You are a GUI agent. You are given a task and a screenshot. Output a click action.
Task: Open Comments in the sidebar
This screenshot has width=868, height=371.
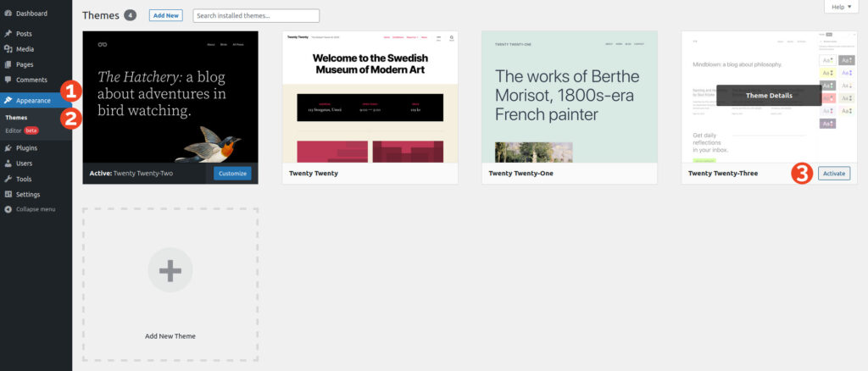[36, 80]
